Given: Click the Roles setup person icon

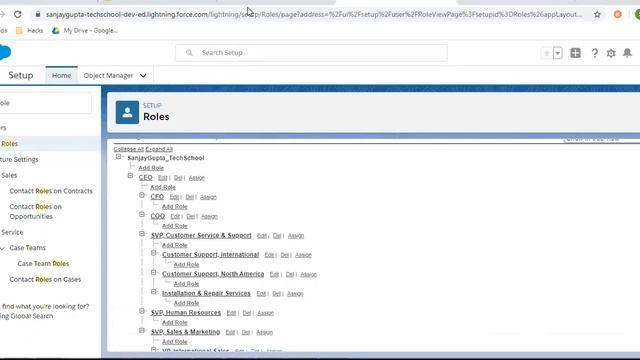Looking at the screenshot, I should 127,112.
